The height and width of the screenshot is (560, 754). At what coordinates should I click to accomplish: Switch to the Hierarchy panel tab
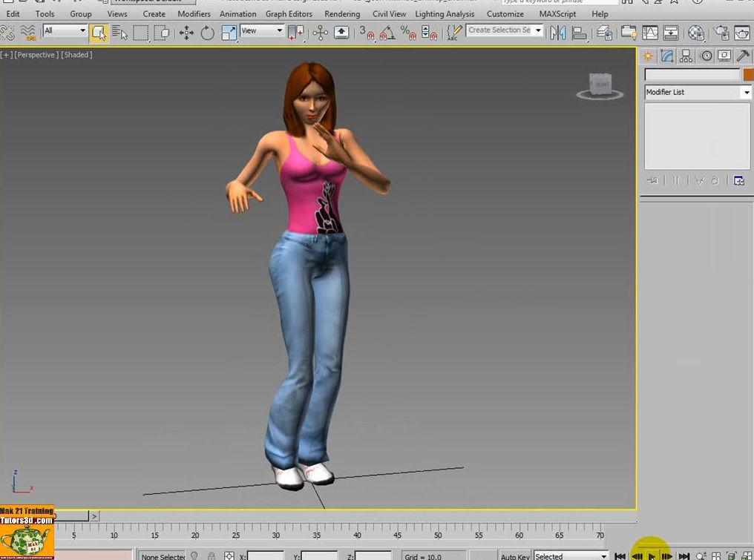686,56
